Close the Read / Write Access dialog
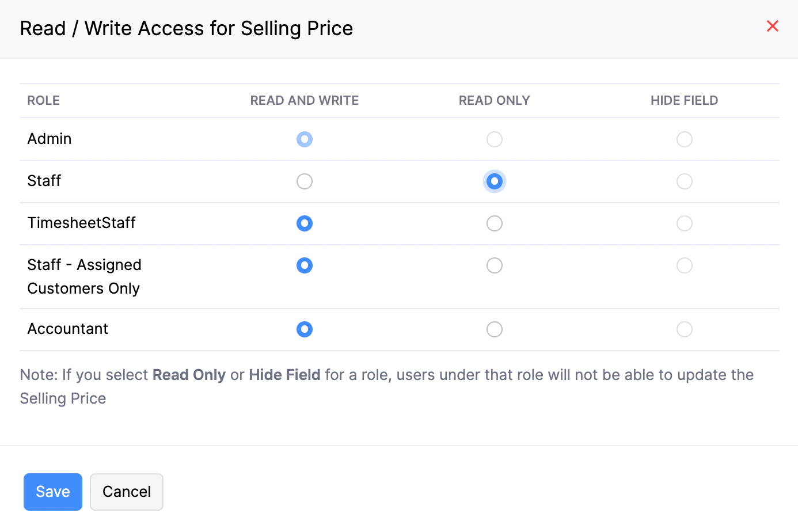This screenshot has width=798, height=532. 772,26
